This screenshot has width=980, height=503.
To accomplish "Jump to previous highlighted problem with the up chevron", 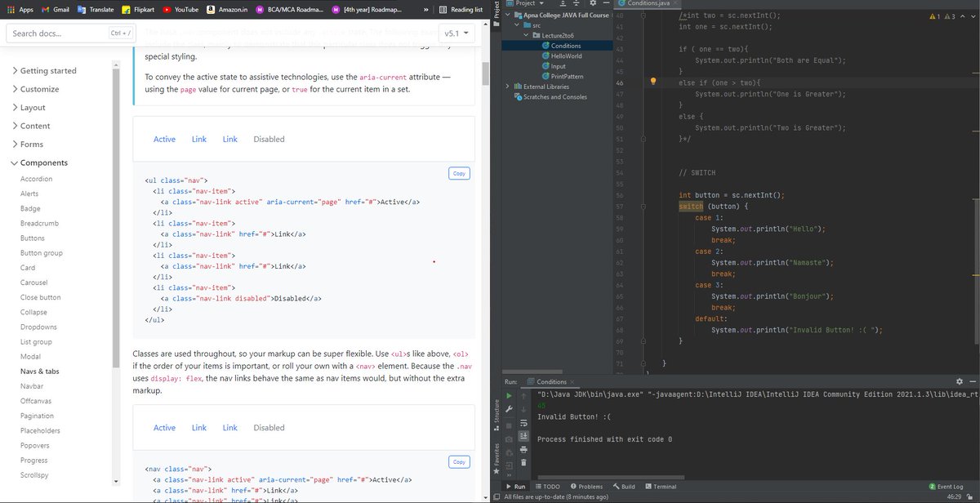I will 964,17.
